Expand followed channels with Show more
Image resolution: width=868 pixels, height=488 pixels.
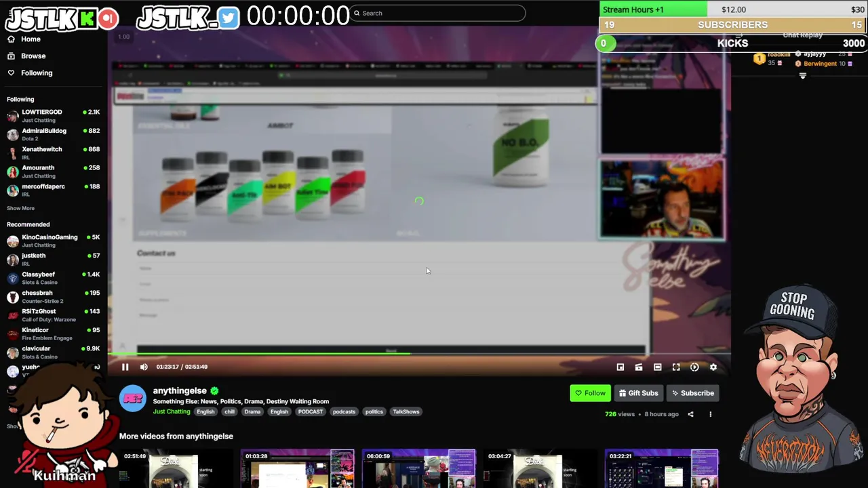20,208
